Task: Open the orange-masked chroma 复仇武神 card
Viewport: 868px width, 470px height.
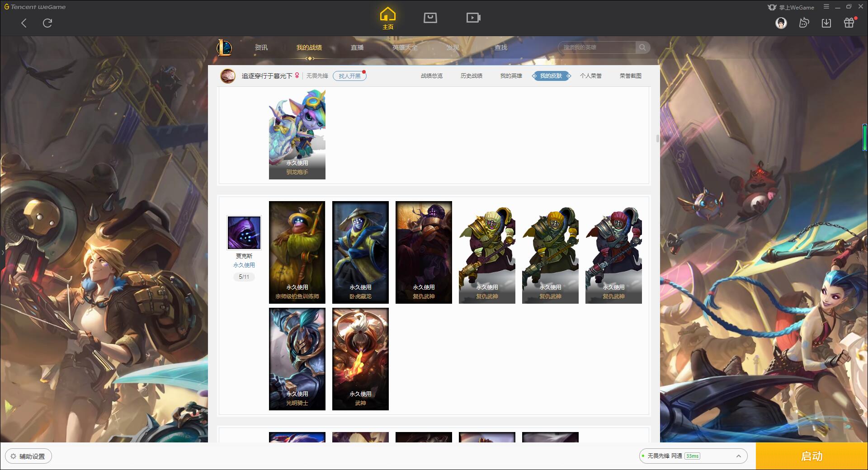Action: 550,252
